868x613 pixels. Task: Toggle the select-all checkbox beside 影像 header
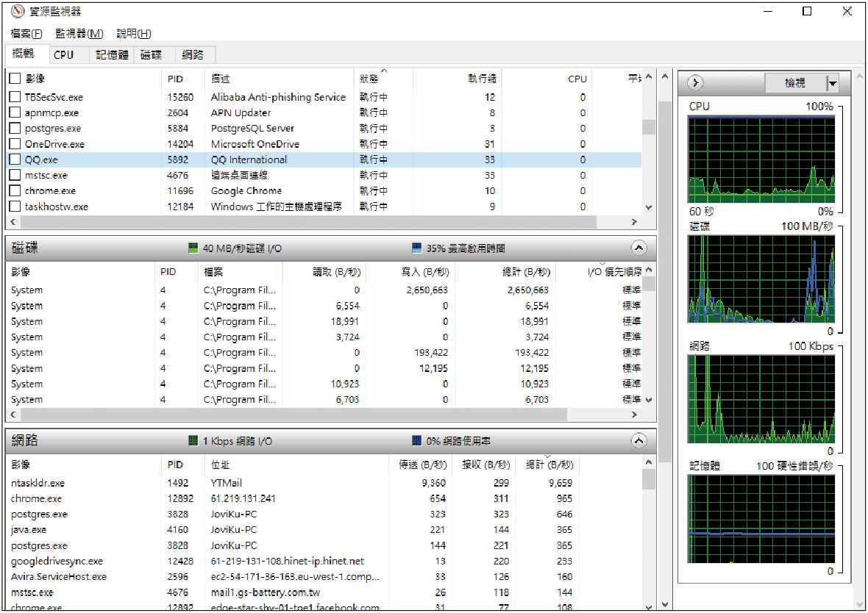(x=15, y=79)
